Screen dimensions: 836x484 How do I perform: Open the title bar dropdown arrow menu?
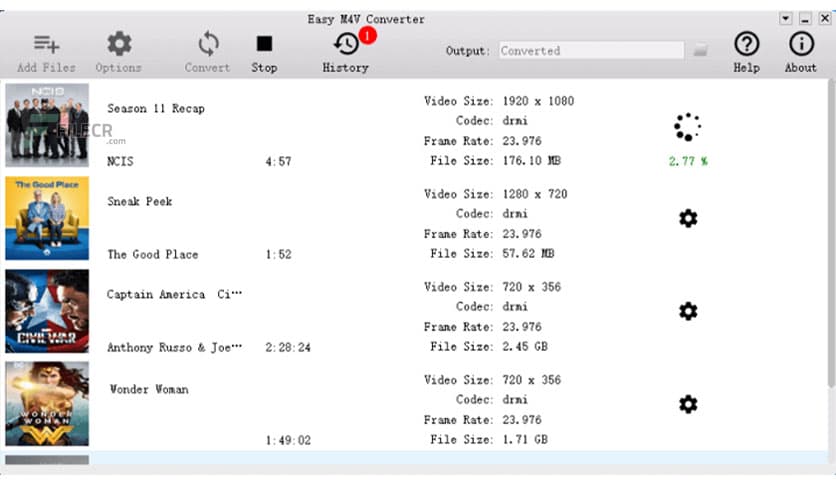tap(785, 19)
